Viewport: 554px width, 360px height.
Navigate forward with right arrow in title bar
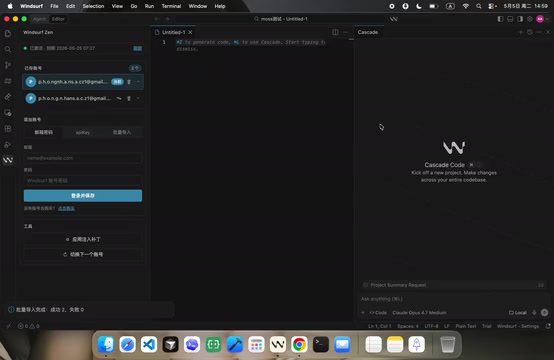[167, 19]
